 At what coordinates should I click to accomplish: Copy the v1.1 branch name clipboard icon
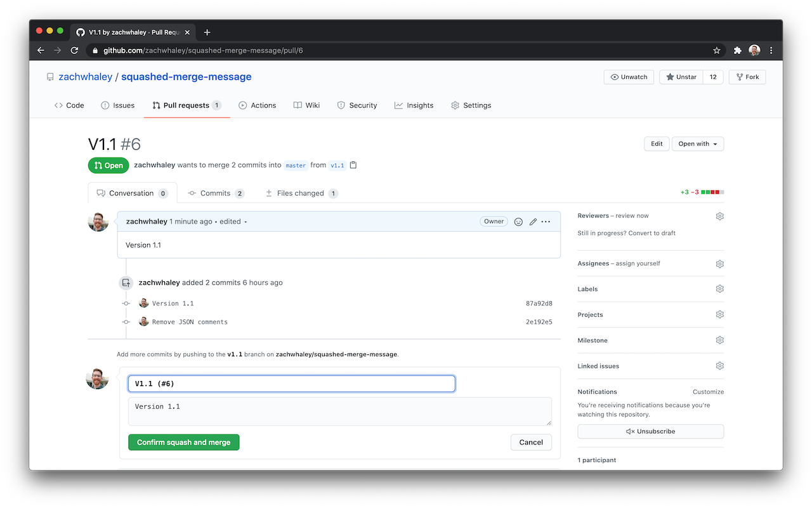[x=353, y=165]
